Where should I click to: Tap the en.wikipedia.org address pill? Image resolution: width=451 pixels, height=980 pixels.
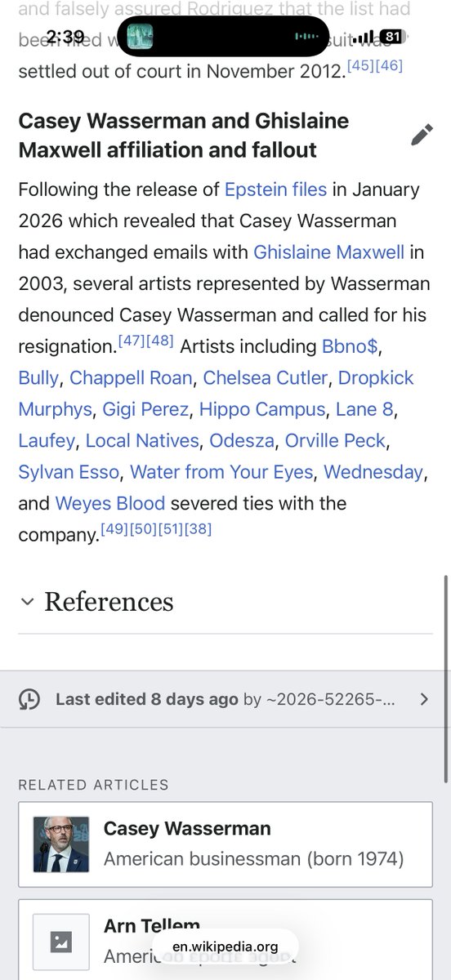(x=225, y=947)
